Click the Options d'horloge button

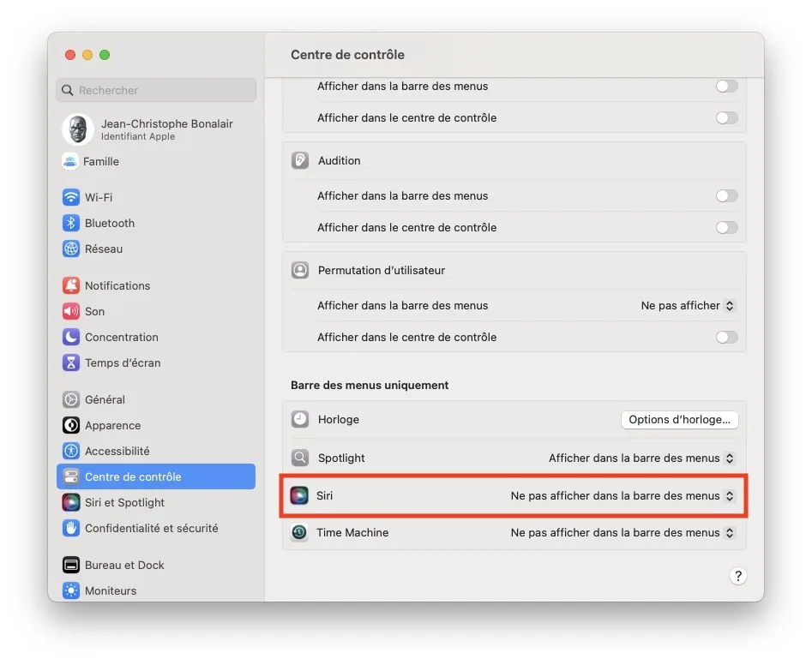pyautogui.click(x=679, y=420)
